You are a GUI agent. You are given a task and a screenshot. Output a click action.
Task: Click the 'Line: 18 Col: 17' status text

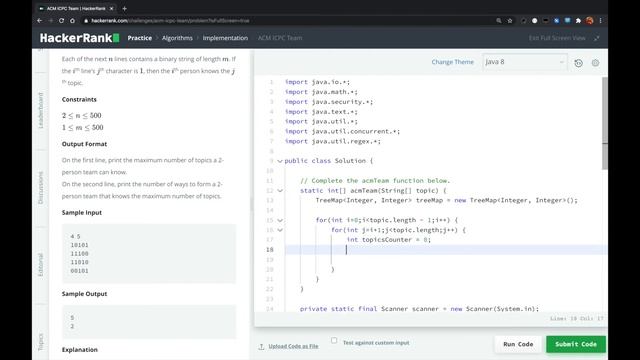click(x=576, y=318)
